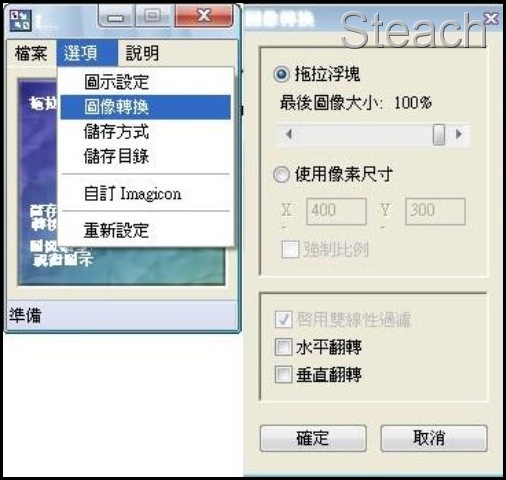
Task: Open the 說明 menu
Action: click(x=142, y=53)
